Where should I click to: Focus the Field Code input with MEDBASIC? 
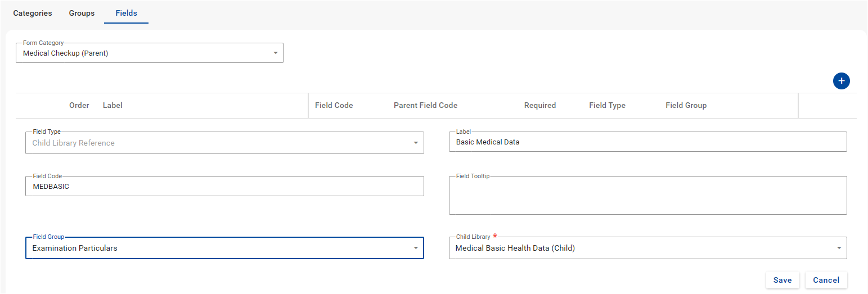click(224, 186)
